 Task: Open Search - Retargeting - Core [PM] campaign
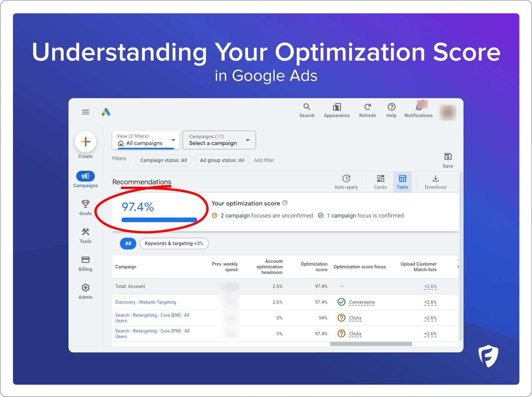(x=152, y=334)
